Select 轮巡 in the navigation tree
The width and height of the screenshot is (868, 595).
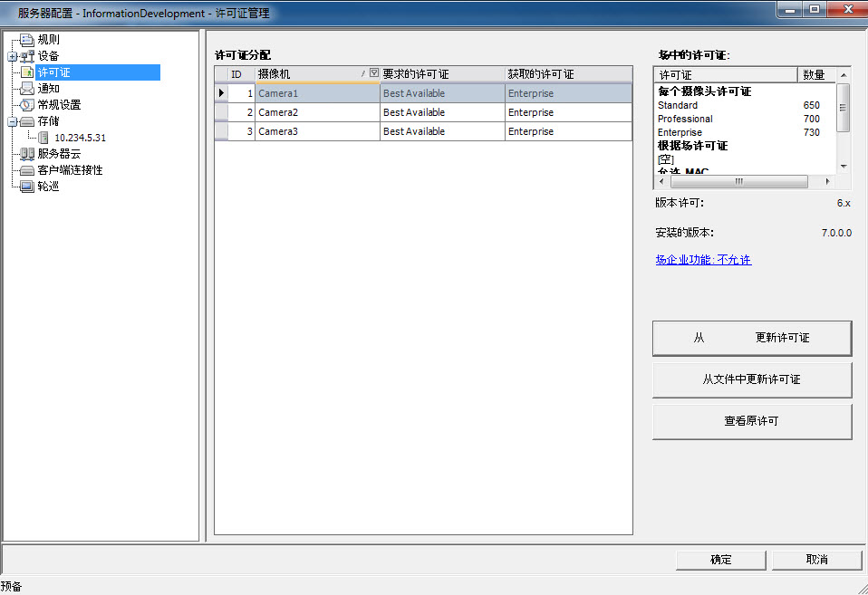point(48,187)
